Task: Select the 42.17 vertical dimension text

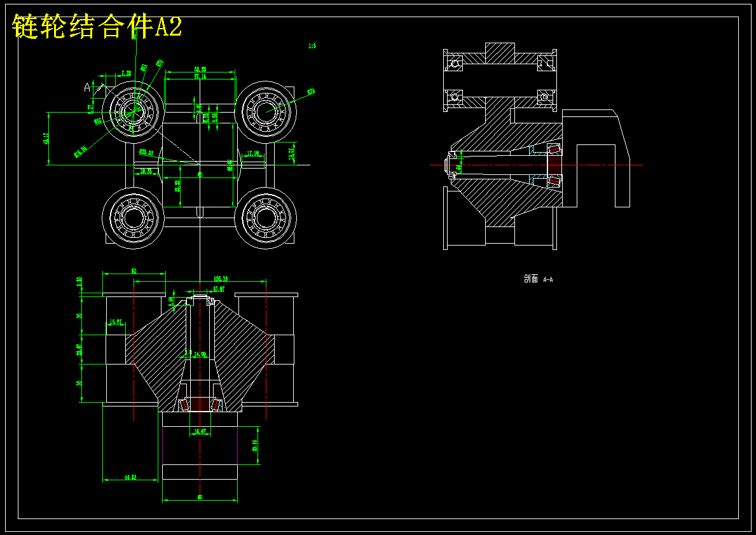Action: 46,139
